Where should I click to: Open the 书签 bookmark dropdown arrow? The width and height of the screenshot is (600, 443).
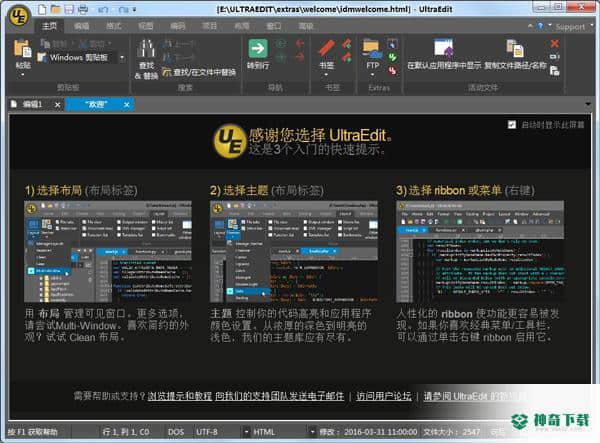point(326,75)
